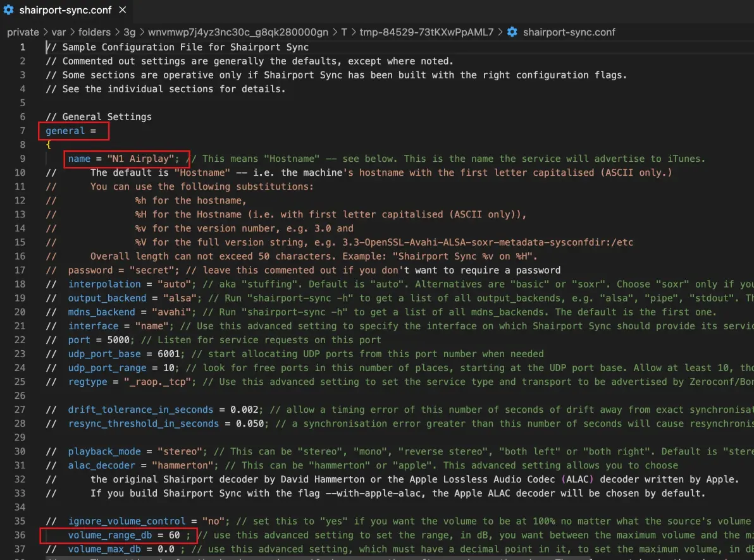Click line number 36 in the gutter
The height and width of the screenshot is (560, 754).
coord(20,535)
